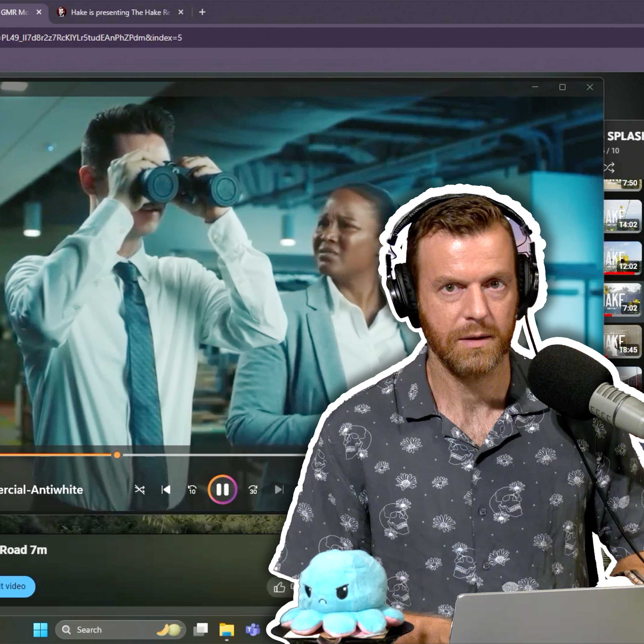644x644 pixels.
Task: Click the Edit video button
Action: (15, 586)
